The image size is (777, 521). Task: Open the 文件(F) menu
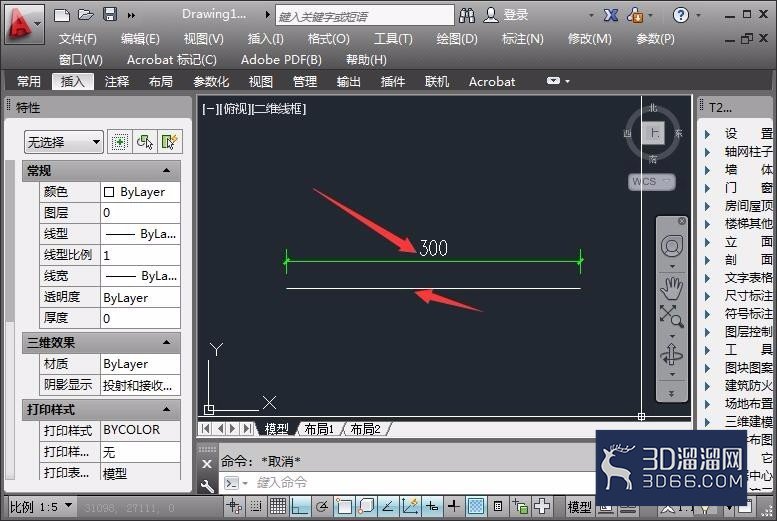[77, 39]
